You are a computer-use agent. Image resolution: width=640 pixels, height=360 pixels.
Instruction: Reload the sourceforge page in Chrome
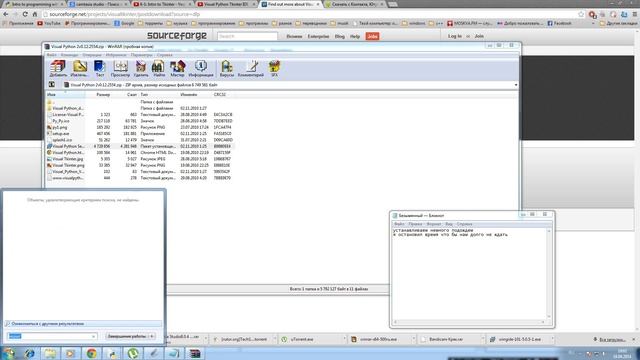pyautogui.click(x=25, y=14)
